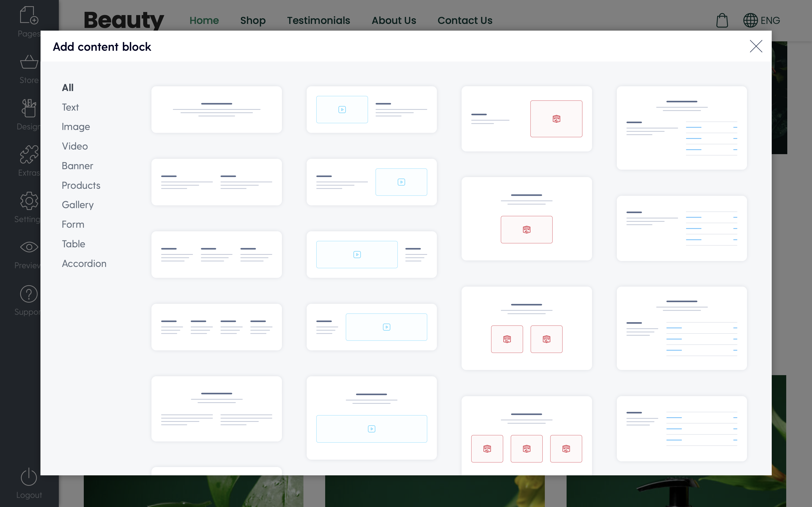Close the Add content block dialog

point(756,46)
